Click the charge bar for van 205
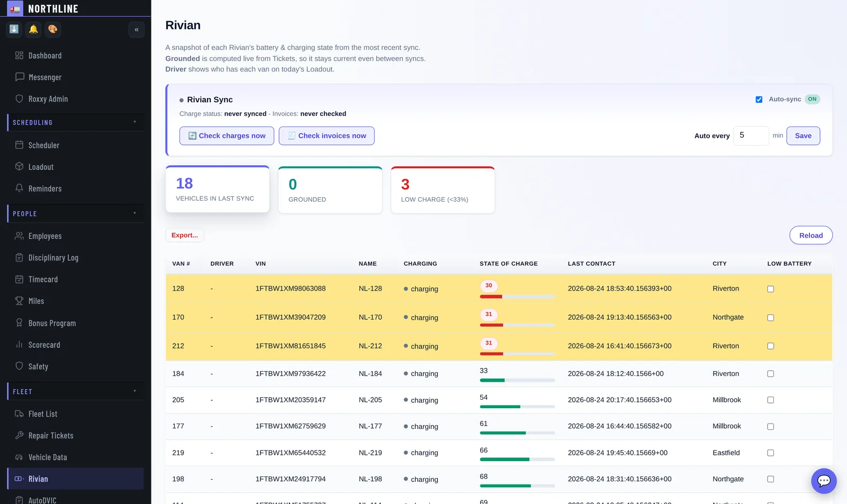Image resolution: width=847 pixels, height=504 pixels. 517,407
